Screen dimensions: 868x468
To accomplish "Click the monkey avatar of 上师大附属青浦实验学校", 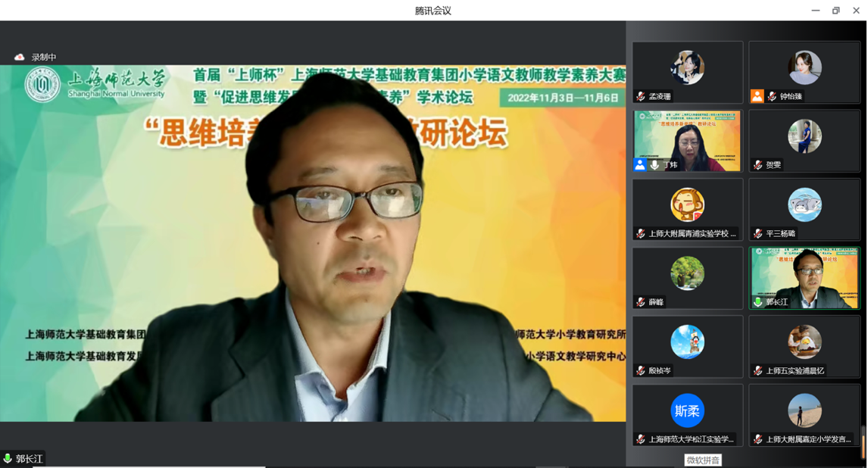I will (687, 204).
